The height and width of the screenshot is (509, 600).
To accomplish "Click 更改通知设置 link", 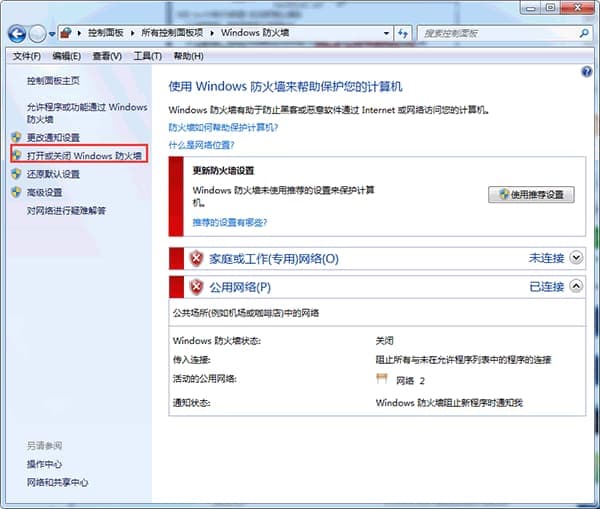I will [x=53, y=137].
